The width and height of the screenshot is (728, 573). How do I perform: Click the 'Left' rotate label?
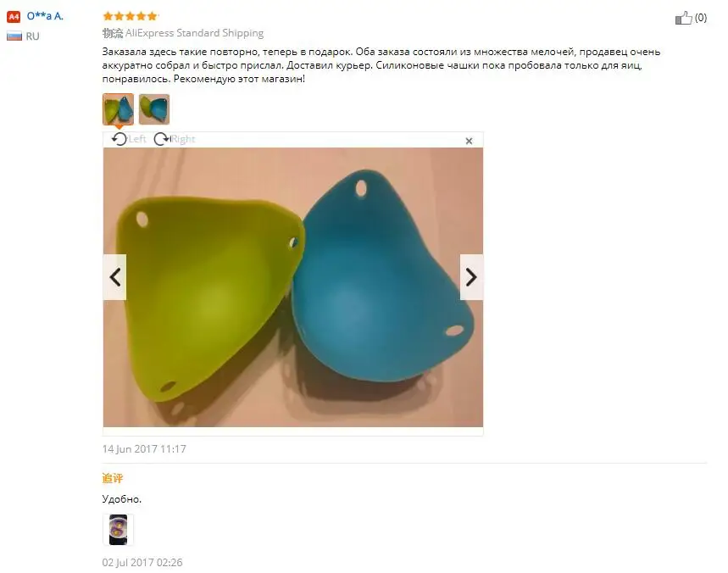pos(137,139)
